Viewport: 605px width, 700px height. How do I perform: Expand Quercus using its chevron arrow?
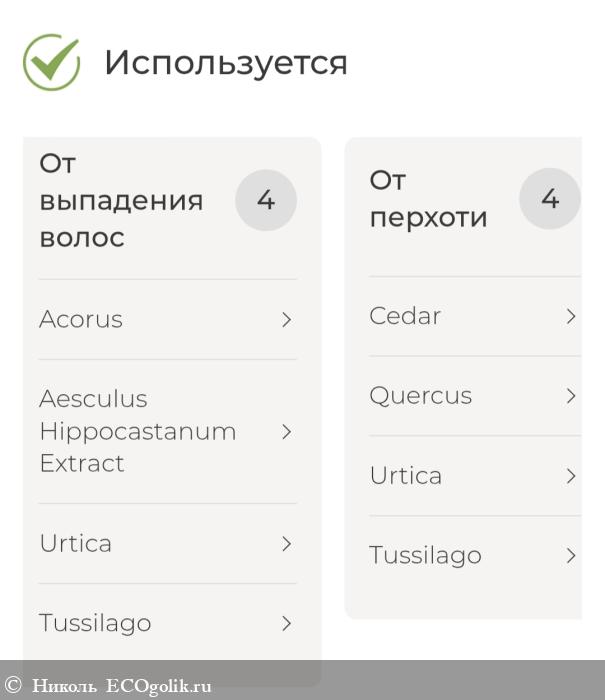(571, 396)
